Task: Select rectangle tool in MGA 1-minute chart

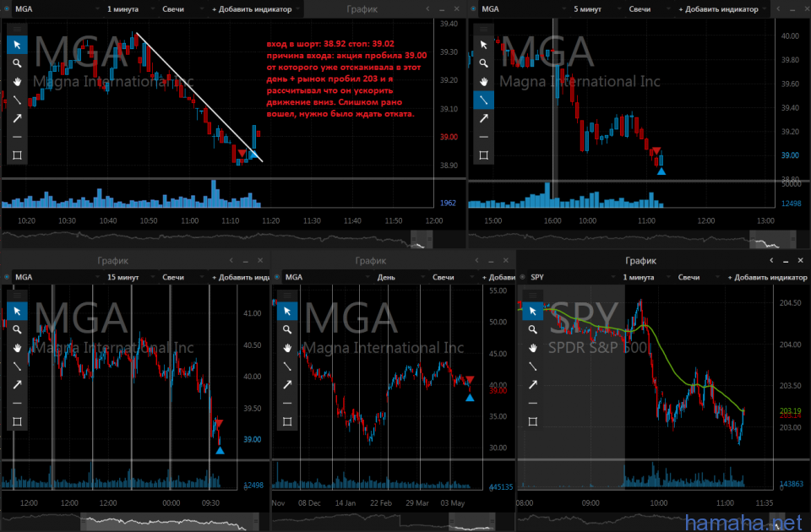Action: click(x=17, y=155)
